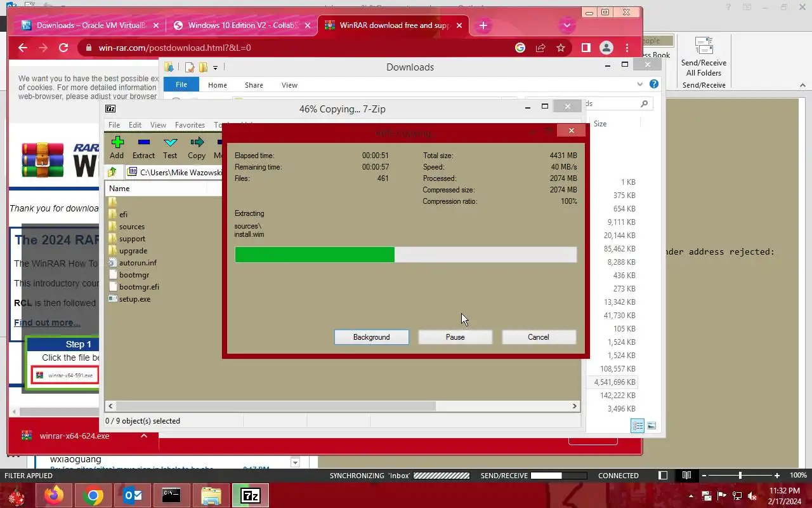Viewport: 812px width, 508px height.
Task: Click Explorer new folder quick access icon
Action: click(x=203, y=67)
